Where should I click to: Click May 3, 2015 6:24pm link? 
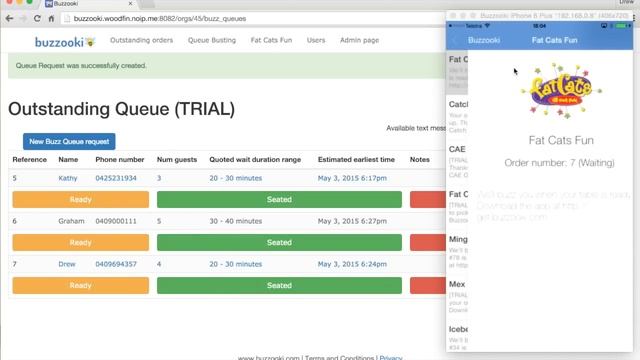click(x=352, y=264)
